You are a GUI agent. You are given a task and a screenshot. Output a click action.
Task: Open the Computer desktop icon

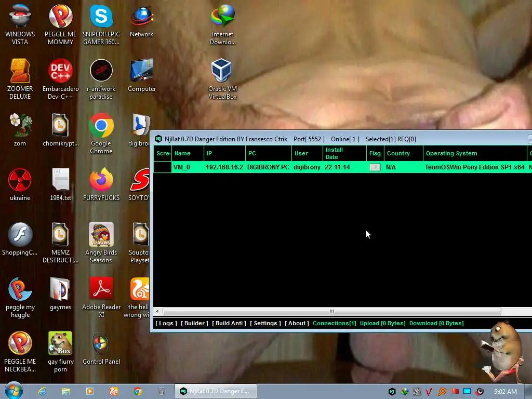pyautogui.click(x=141, y=75)
